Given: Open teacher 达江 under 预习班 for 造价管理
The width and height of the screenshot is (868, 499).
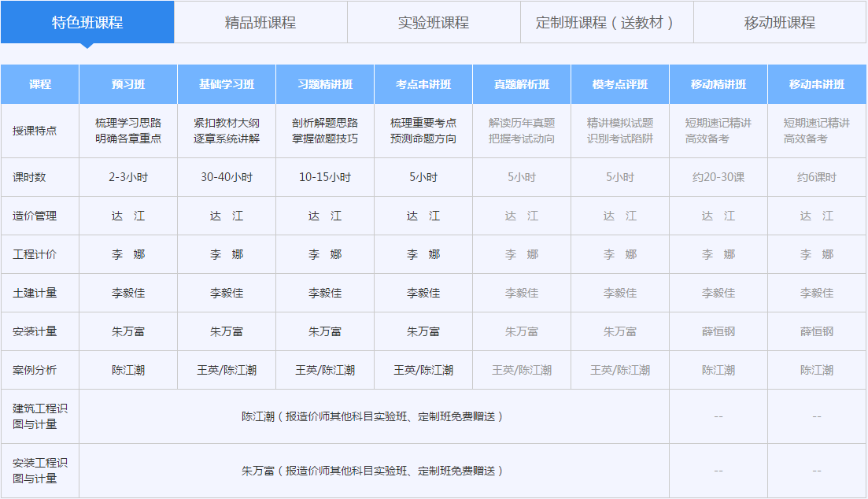Looking at the screenshot, I should 127,216.
